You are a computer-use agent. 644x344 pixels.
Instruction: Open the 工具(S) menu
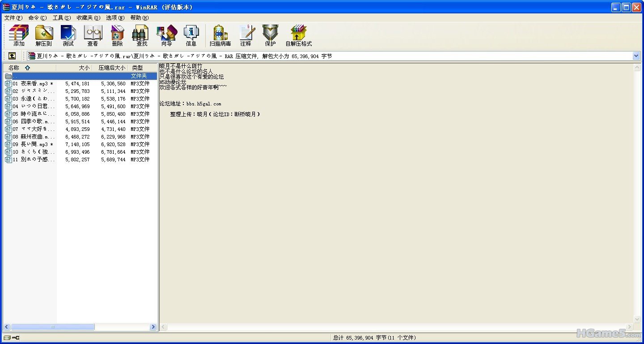click(x=62, y=18)
